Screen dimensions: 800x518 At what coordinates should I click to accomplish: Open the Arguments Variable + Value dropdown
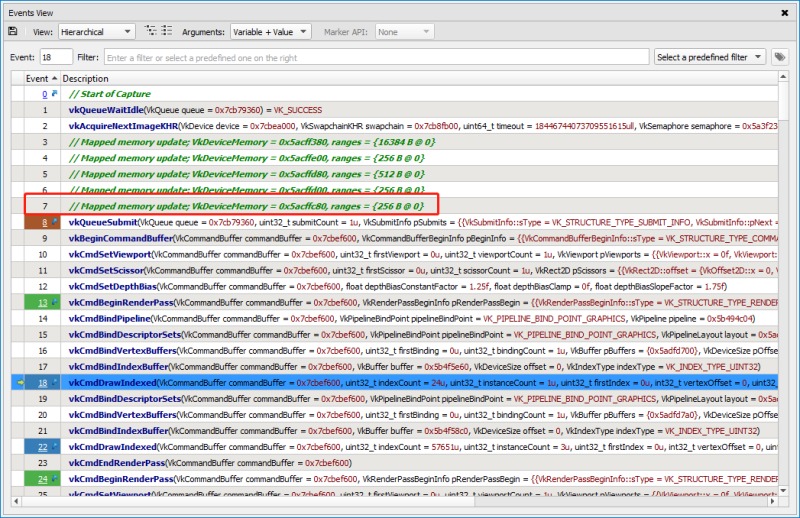[x=270, y=32]
